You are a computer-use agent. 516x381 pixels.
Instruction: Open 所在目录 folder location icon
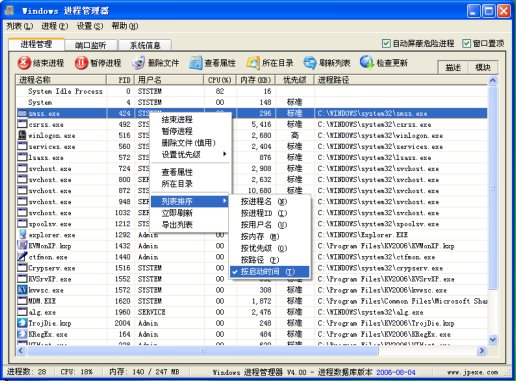[x=253, y=63]
